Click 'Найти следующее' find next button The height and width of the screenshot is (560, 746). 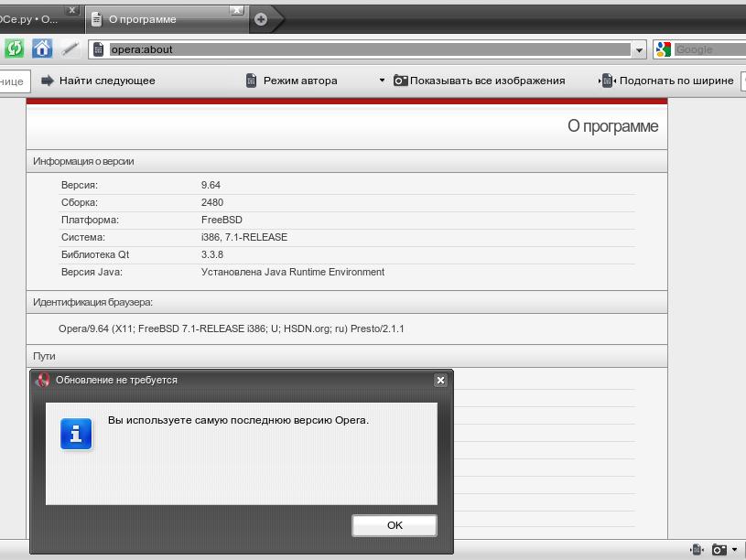98,81
